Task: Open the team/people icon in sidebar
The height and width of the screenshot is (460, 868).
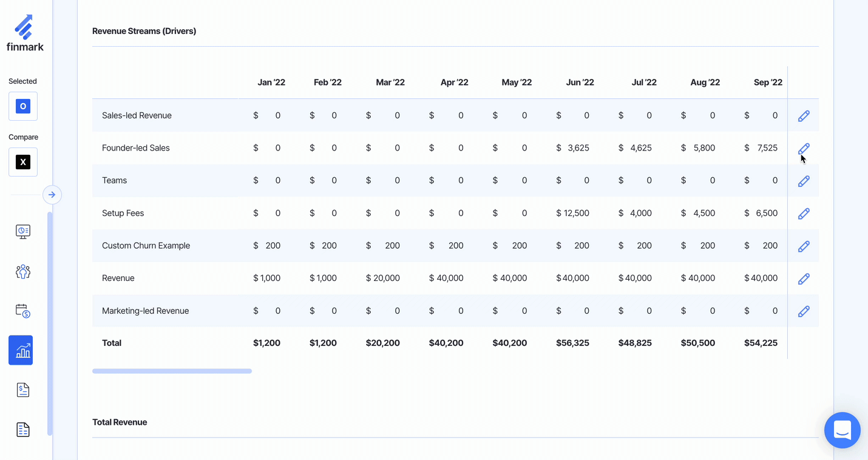Action: [23, 271]
